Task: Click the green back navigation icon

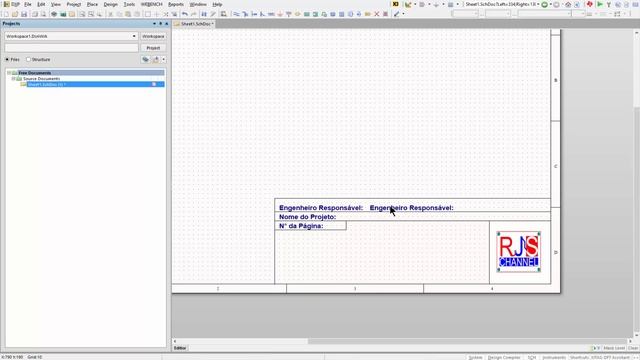Action: (x=544, y=4)
